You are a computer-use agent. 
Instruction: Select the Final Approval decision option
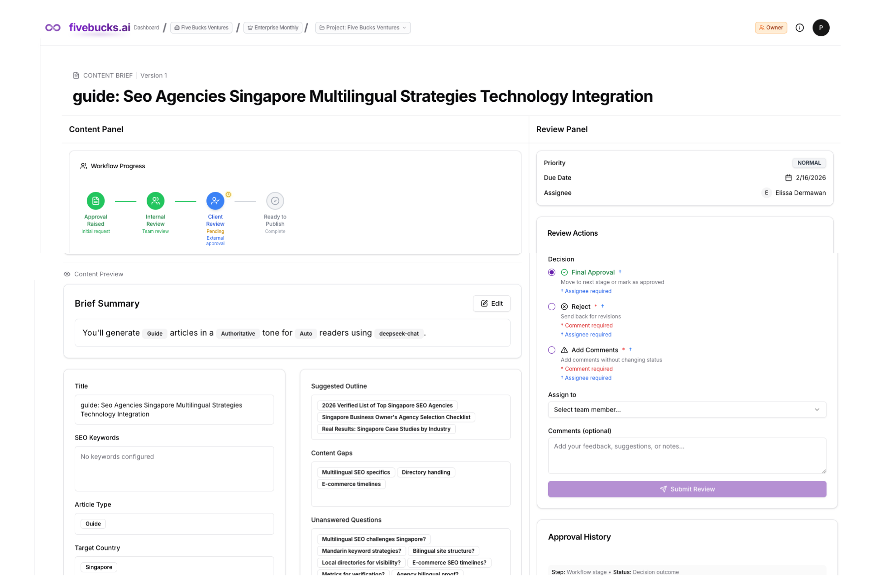(552, 272)
